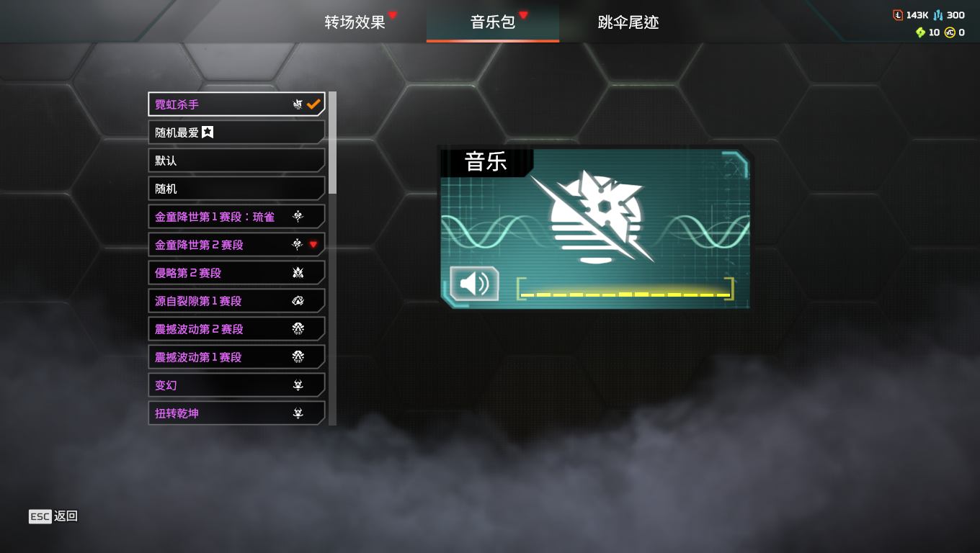Pick the 扭转乾坤 music pack
980x553 pixels.
[x=236, y=413]
